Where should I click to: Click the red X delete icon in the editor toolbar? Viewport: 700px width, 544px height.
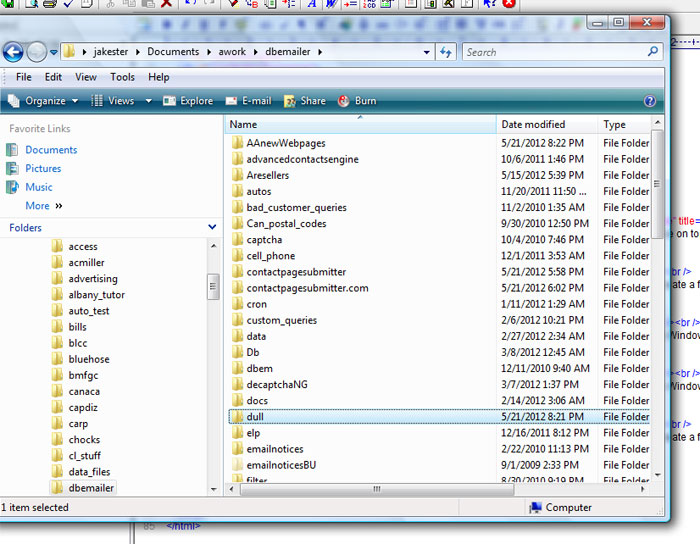(166, 3)
